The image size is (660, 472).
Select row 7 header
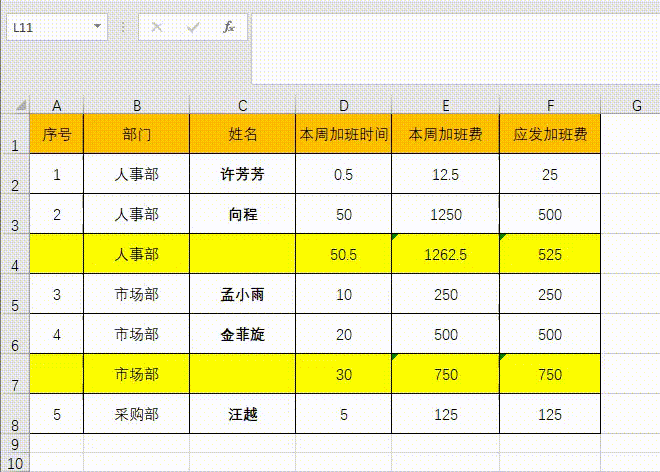15,373
